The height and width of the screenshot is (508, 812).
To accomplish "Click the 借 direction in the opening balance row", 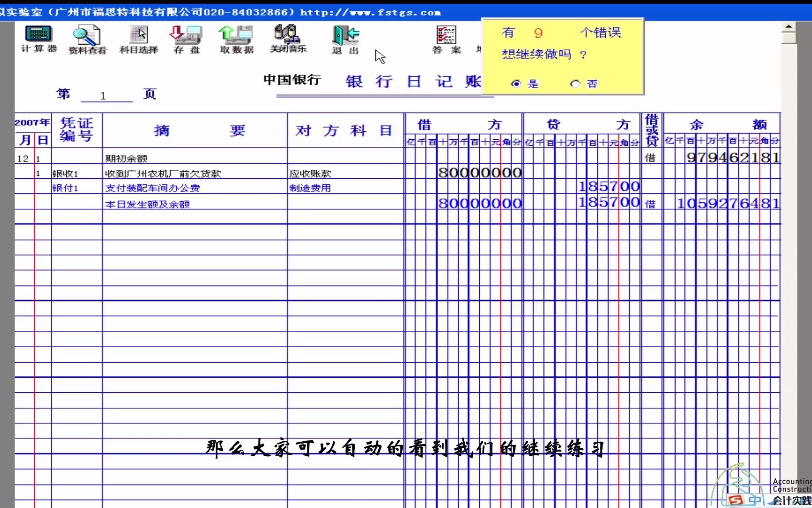I will [650, 158].
